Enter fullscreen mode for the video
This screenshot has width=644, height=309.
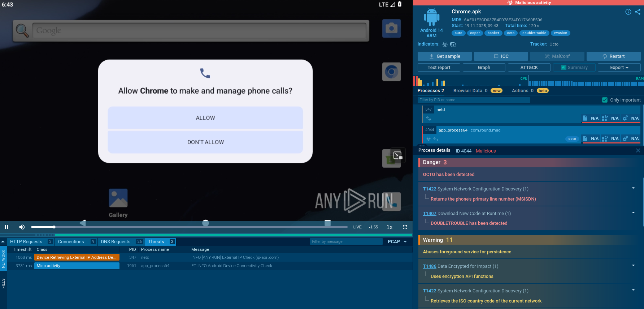pos(405,227)
